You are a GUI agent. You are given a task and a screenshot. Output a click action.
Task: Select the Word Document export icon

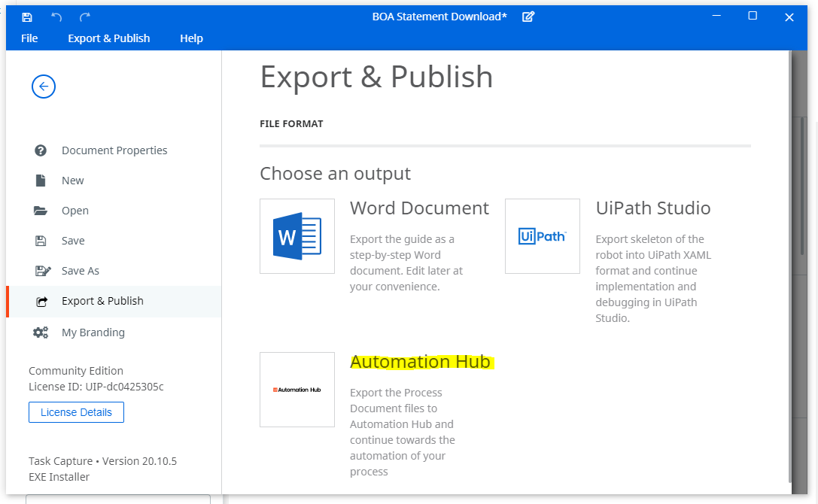[297, 235]
